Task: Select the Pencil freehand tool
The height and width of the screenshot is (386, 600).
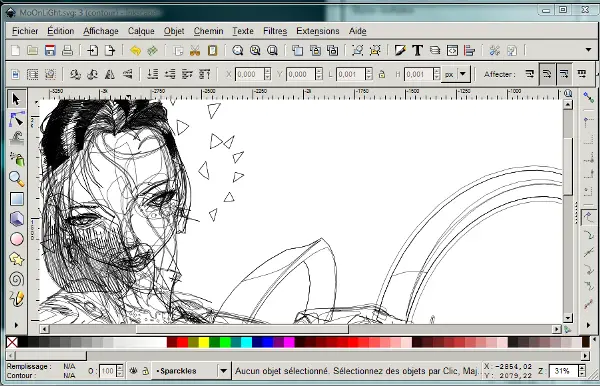Action: click(x=16, y=299)
